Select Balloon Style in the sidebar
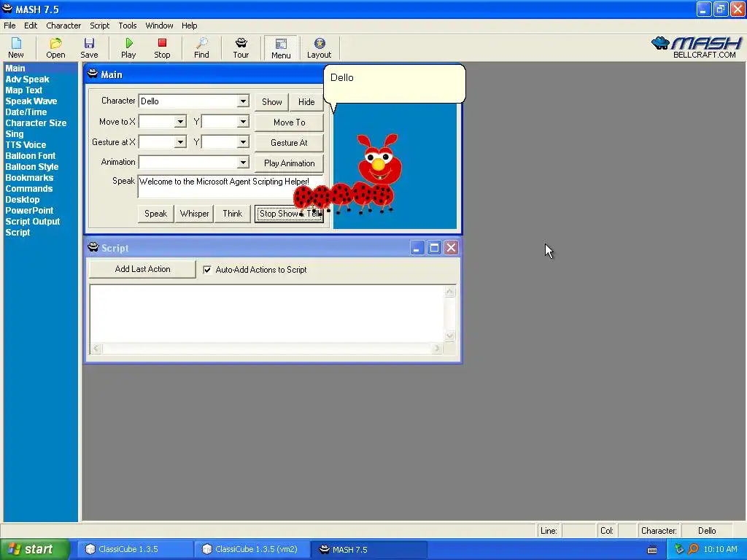 click(x=32, y=167)
